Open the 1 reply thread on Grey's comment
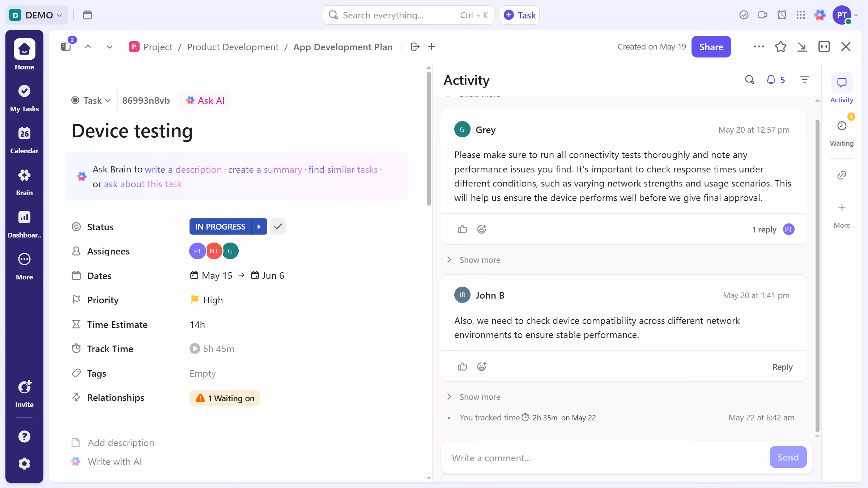The height and width of the screenshot is (488, 868). pos(764,230)
